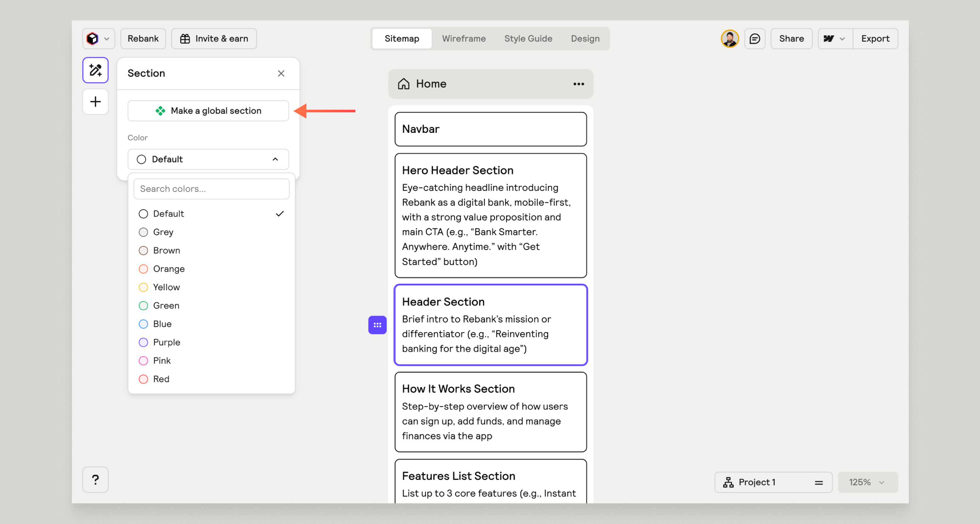Click the equals icon next to Project 1
The image size is (980, 524).
819,483
